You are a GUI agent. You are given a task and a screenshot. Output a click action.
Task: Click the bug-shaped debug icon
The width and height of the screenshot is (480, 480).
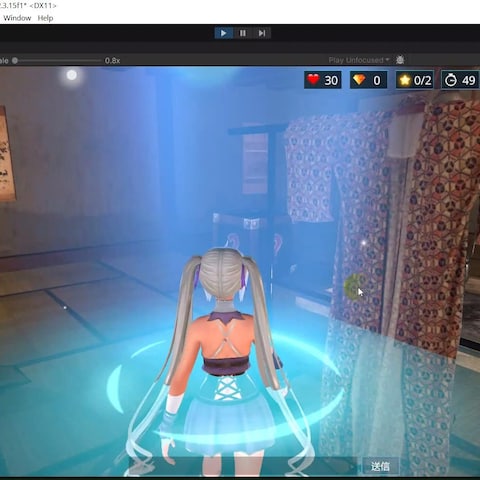click(x=400, y=60)
